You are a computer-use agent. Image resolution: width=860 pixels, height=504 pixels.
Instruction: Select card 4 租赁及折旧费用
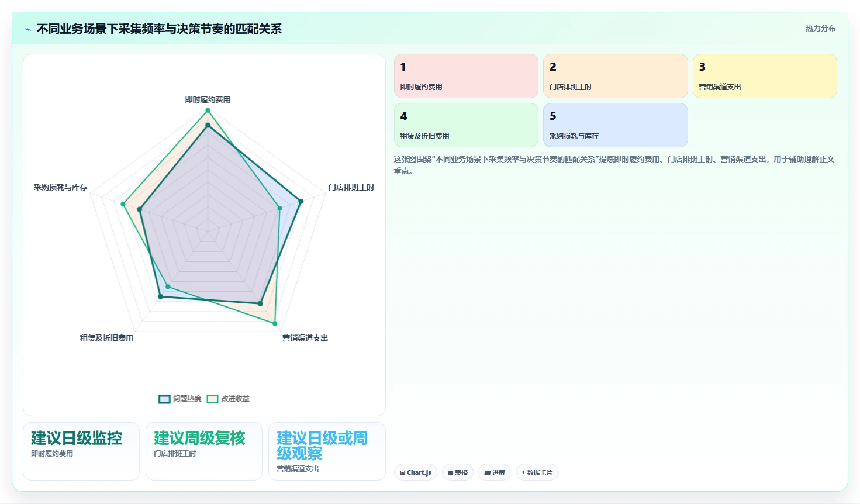[466, 125]
